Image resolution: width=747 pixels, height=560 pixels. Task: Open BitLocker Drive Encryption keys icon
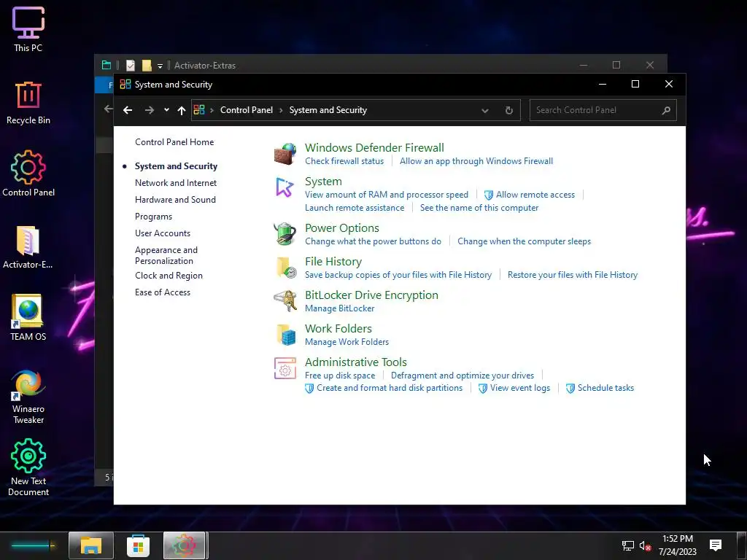click(285, 301)
